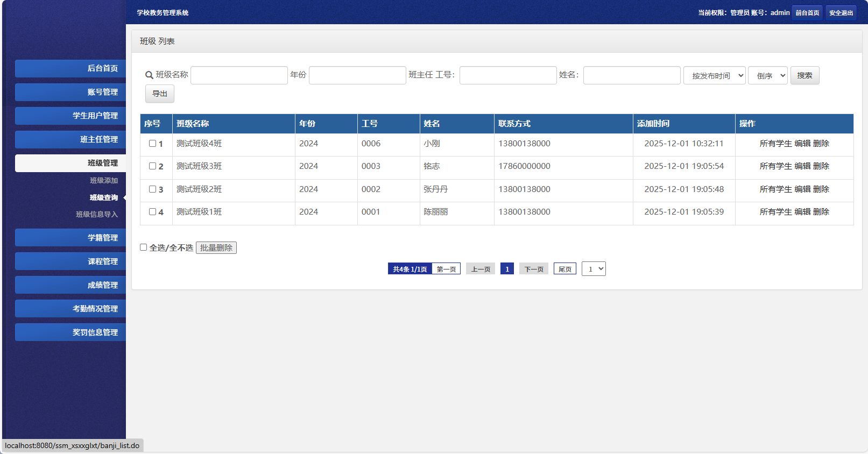This screenshot has width=868, height=454.
Task: Click 删除 for 测试班级4班
Action: click(821, 144)
